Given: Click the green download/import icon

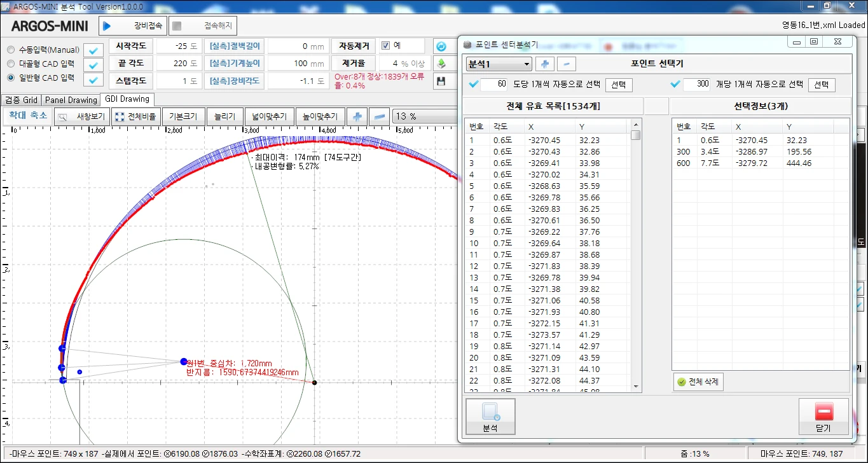Looking at the screenshot, I should (441, 64).
